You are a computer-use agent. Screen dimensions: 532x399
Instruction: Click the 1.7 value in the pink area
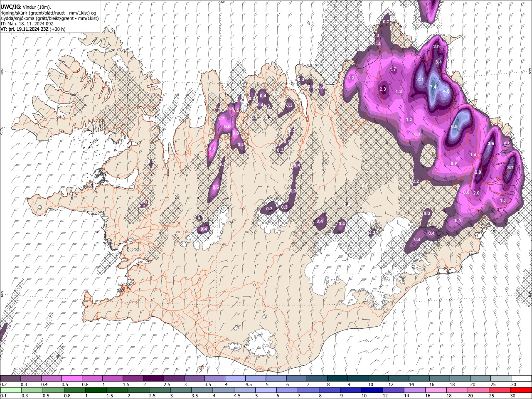(393, 69)
